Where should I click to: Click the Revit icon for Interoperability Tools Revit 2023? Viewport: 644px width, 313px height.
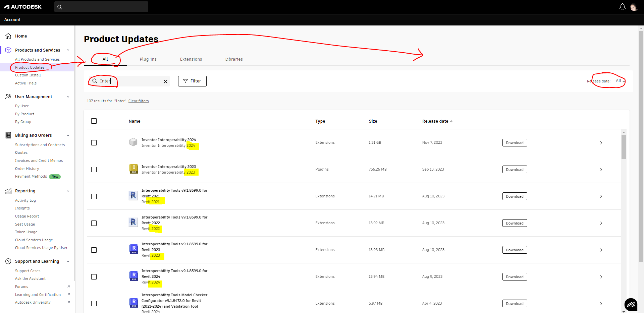point(133,249)
